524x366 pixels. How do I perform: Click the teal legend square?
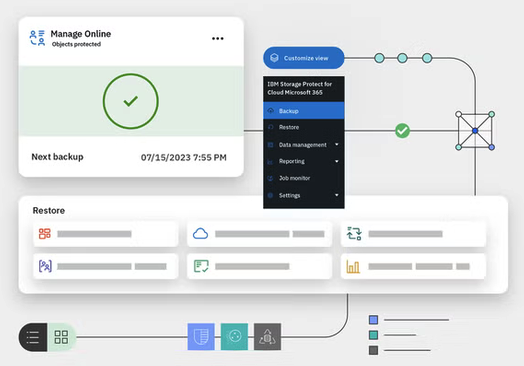(x=374, y=335)
